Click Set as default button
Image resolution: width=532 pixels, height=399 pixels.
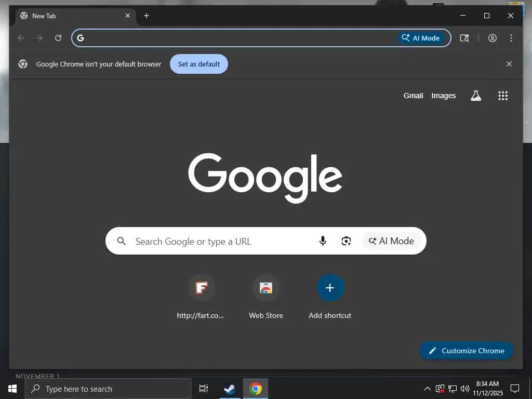pyautogui.click(x=199, y=64)
